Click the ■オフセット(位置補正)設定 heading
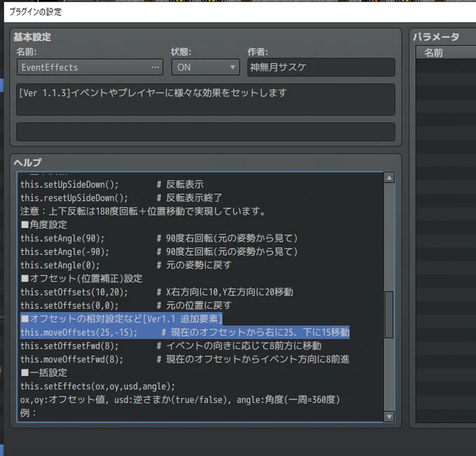Image resolution: width=476 pixels, height=456 pixels. pyautogui.click(x=81, y=279)
